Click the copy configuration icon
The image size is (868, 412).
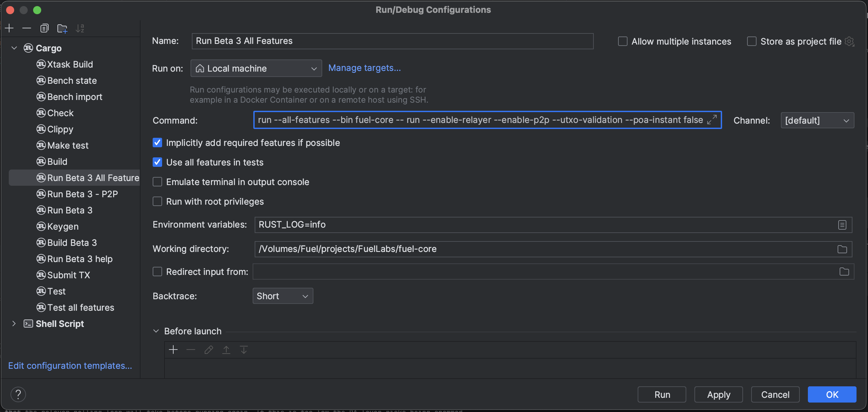tap(43, 27)
